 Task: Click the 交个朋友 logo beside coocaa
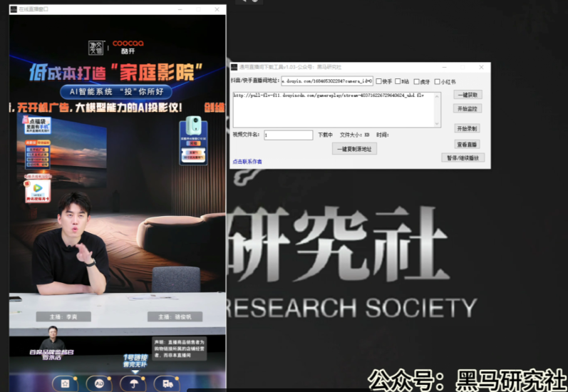pyautogui.click(x=96, y=48)
